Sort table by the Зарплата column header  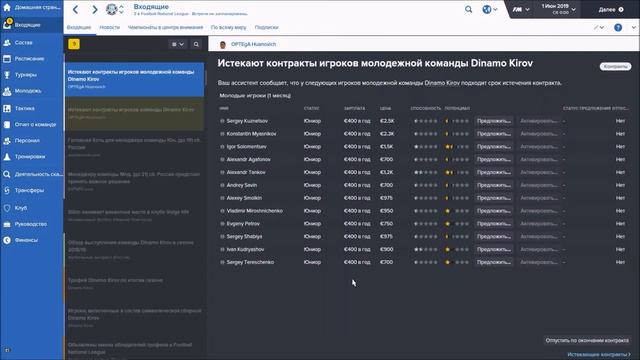(354, 109)
